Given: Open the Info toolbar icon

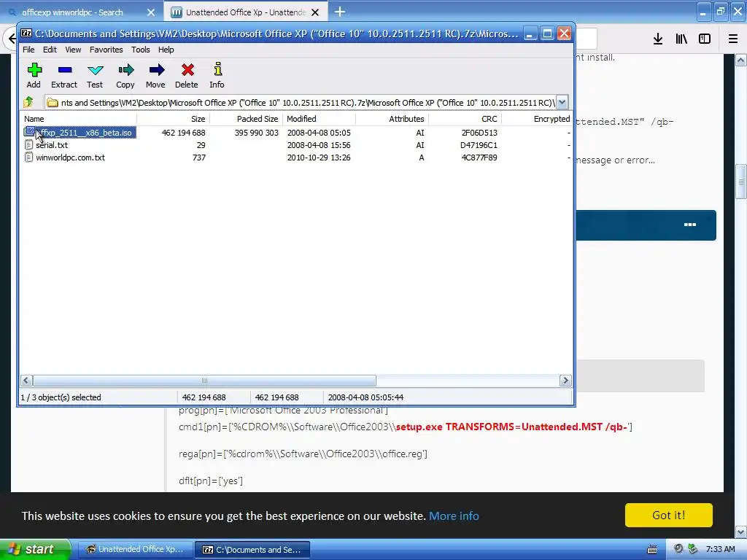Looking at the screenshot, I should pos(217,69).
